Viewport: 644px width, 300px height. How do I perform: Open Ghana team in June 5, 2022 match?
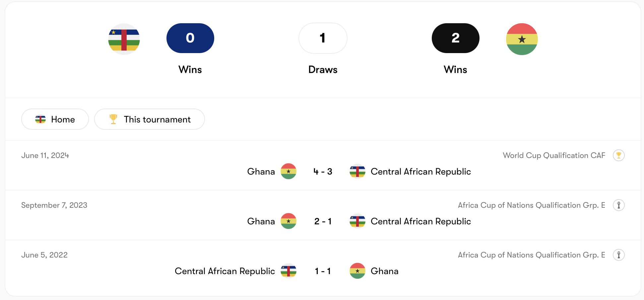pos(384,271)
